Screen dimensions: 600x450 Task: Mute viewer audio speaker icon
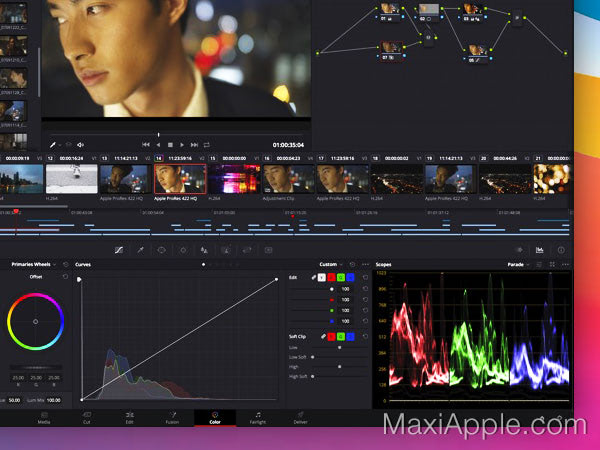coord(80,145)
